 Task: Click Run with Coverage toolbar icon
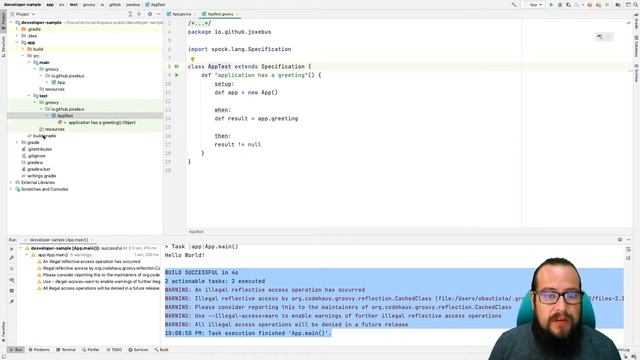pos(569,5)
